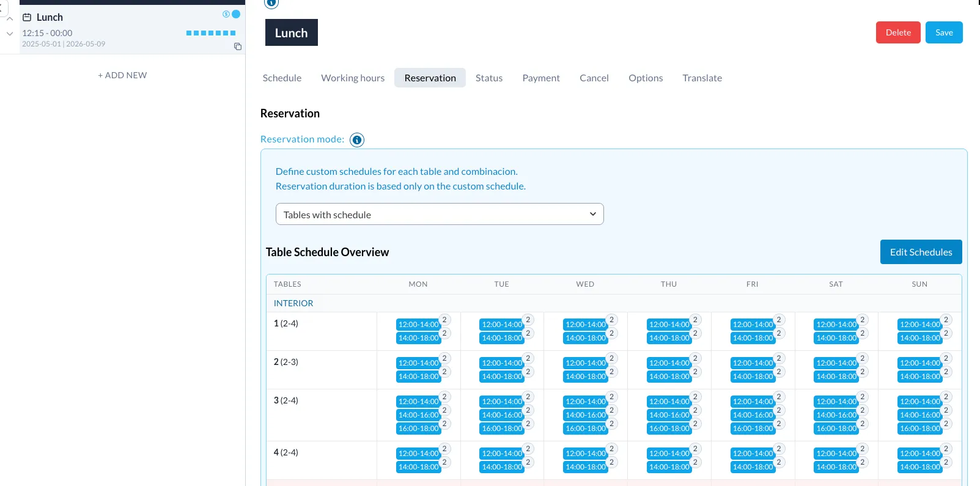
Task: Click the FRI column header
Action: coord(753,284)
